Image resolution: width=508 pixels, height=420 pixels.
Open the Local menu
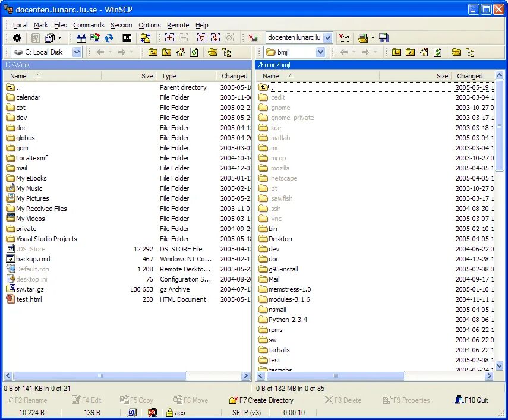pyautogui.click(x=20, y=25)
